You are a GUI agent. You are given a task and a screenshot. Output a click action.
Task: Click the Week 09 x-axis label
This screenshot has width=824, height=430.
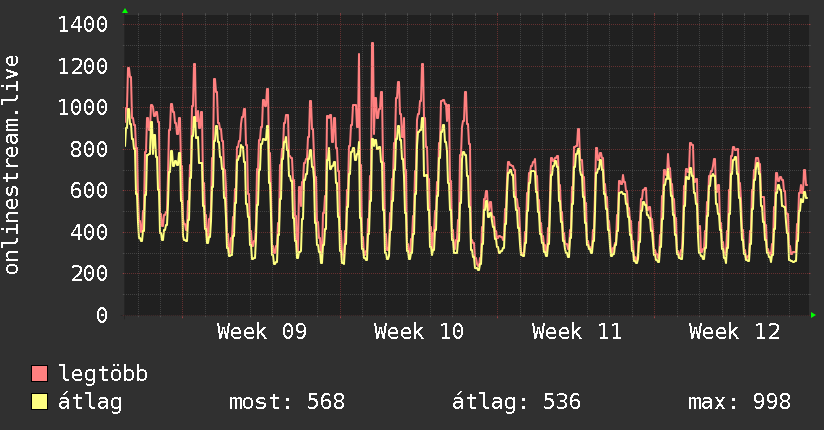262,332
